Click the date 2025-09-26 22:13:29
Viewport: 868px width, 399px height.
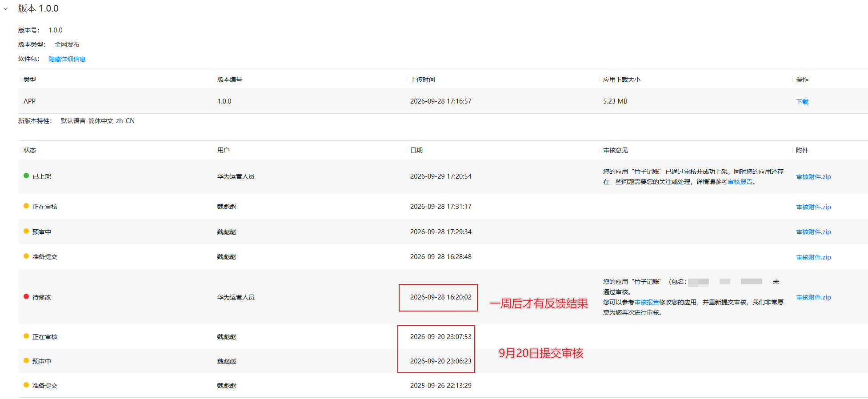[x=441, y=386]
